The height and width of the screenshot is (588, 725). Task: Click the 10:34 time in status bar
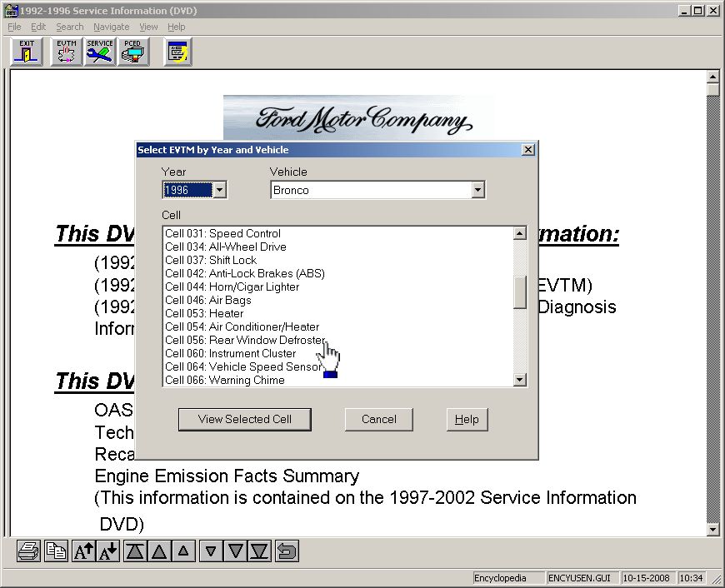click(691, 578)
